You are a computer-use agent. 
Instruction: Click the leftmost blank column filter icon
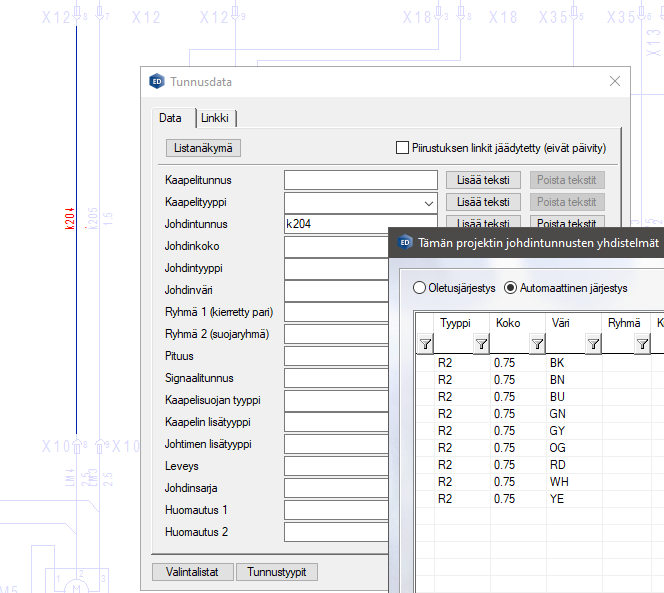(425, 344)
